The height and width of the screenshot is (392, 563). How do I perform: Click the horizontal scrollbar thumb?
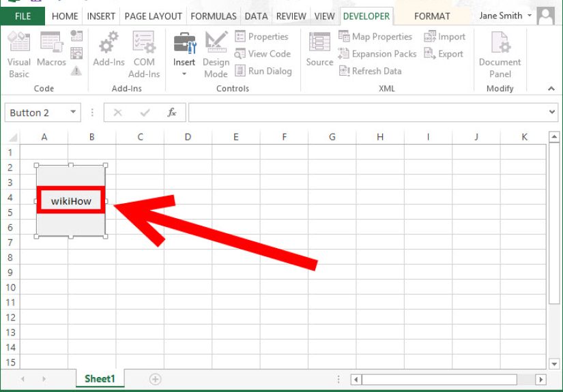[x=439, y=379]
